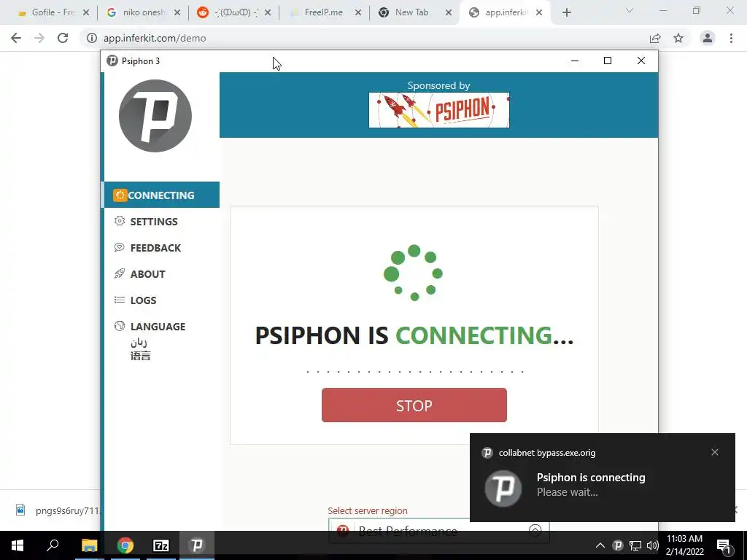Click the 7-Zip icon in the taskbar
Image resolution: width=747 pixels, height=560 pixels.
(161, 545)
